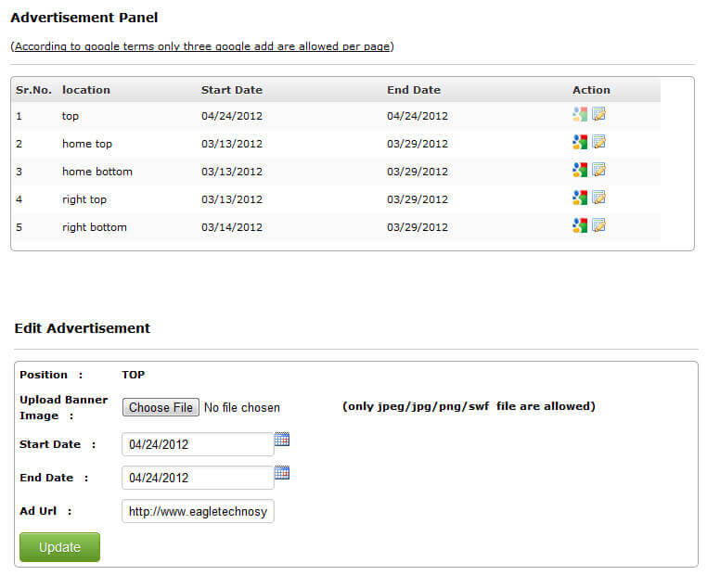This screenshot has height=588, width=720.
Task: Select 'top' location cell in row 1
Action: [x=71, y=116]
